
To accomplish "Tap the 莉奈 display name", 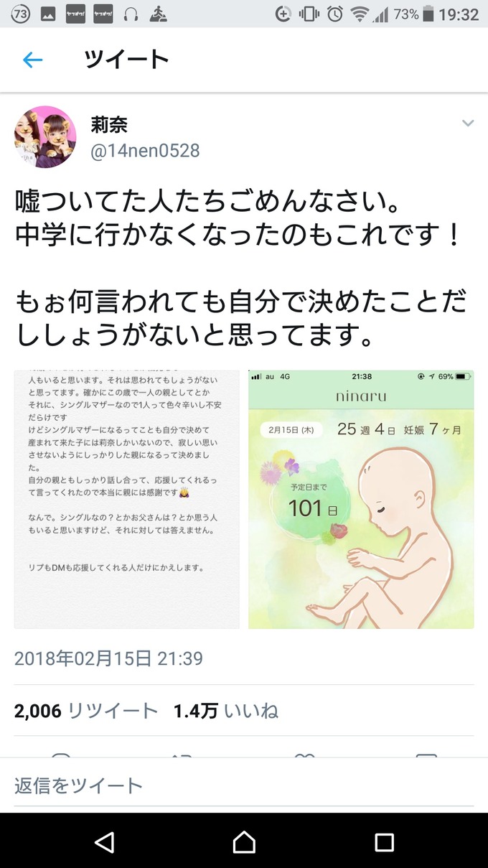I will (108, 124).
